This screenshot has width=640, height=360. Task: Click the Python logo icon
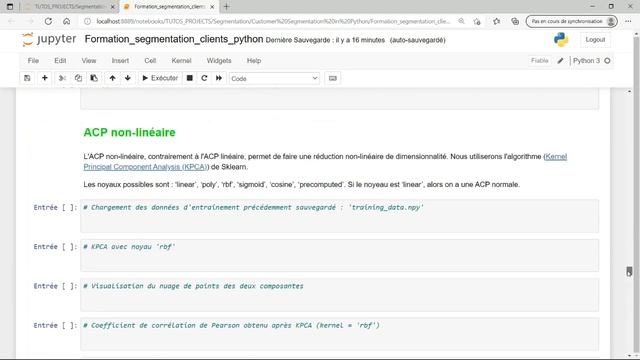pyautogui.click(x=561, y=40)
